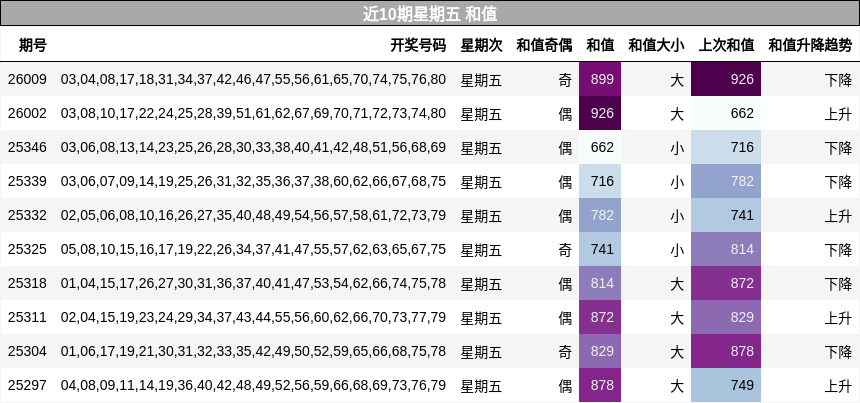Select issue number 25304
860x403 pixels.
[27, 351]
